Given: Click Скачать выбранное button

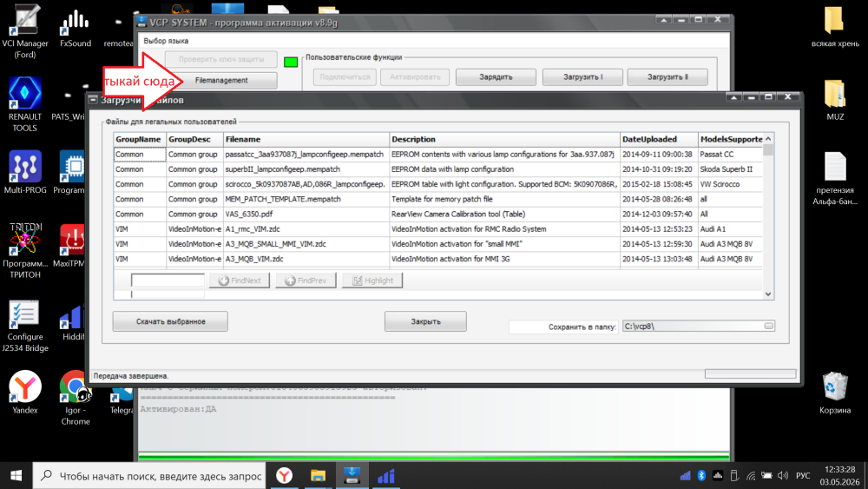Looking at the screenshot, I should [x=170, y=321].
